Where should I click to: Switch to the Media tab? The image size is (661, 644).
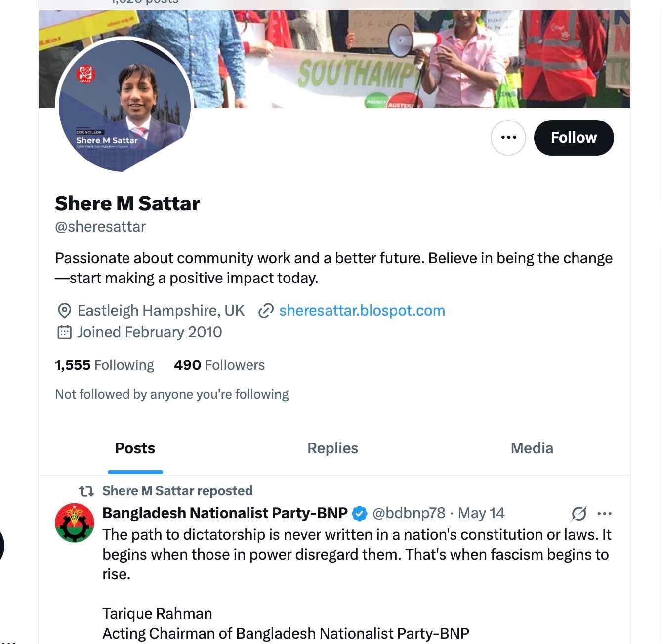[x=532, y=448]
